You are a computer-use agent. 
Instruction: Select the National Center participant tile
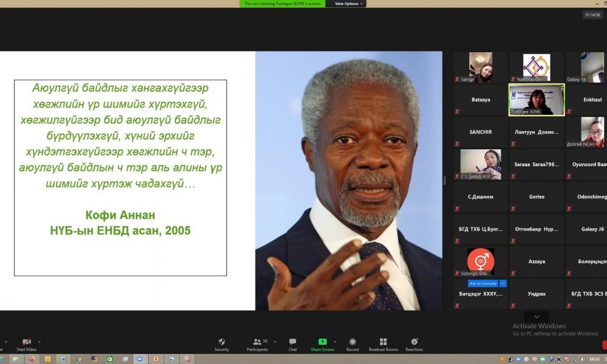point(537,67)
